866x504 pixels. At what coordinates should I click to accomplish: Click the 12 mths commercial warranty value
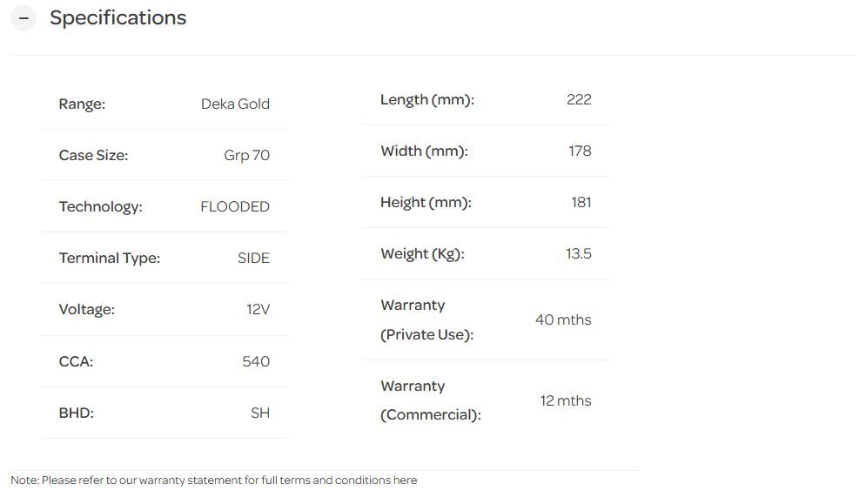566,400
